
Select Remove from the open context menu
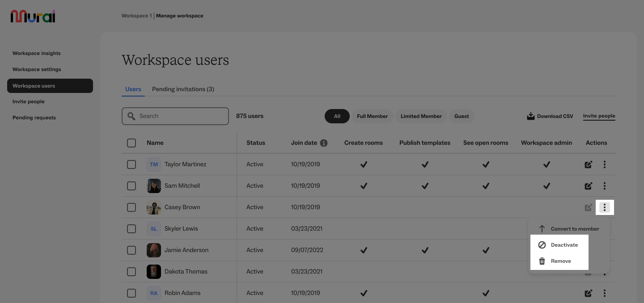click(561, 261)
